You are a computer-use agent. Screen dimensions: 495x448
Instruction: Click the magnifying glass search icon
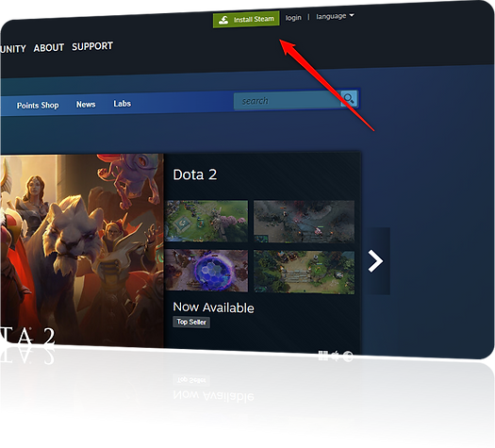(x=349, y=98)
